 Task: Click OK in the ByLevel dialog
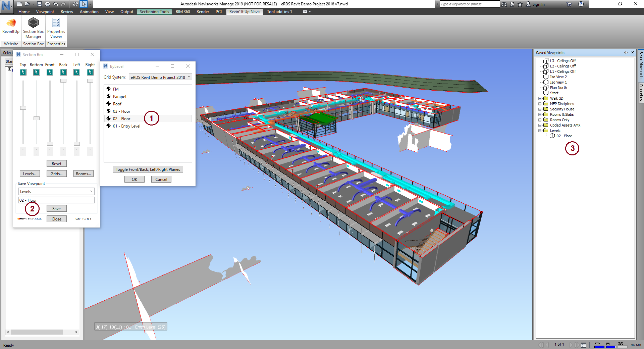[135, 179]
